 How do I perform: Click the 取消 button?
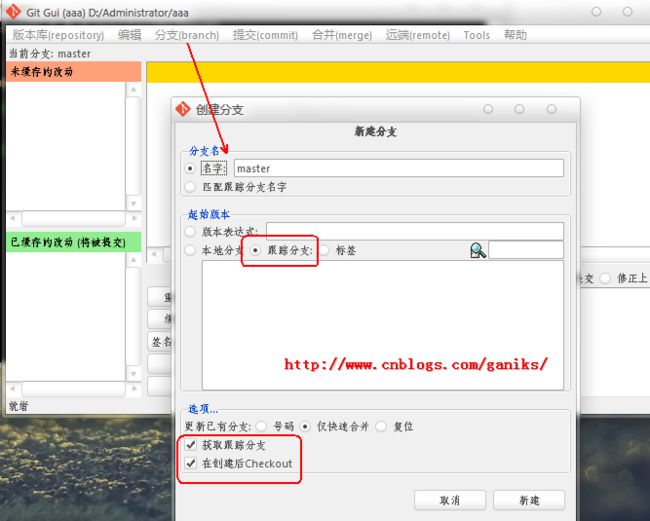click(x=450, y=500)
